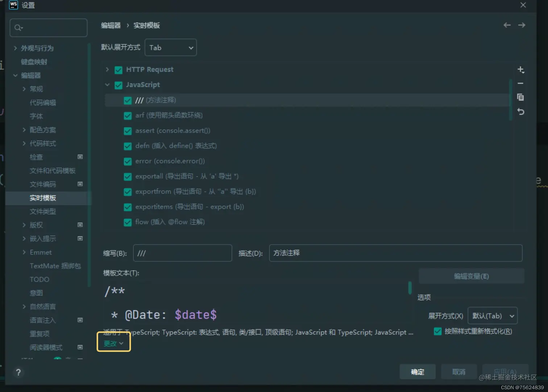Click the add template plus icon
548x392 pixels.
click(x=521, y=70)
